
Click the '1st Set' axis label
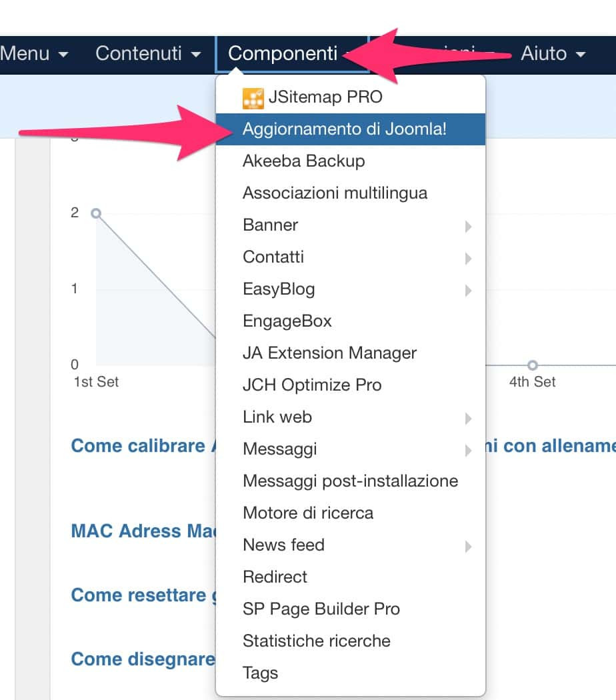(96, 382)
